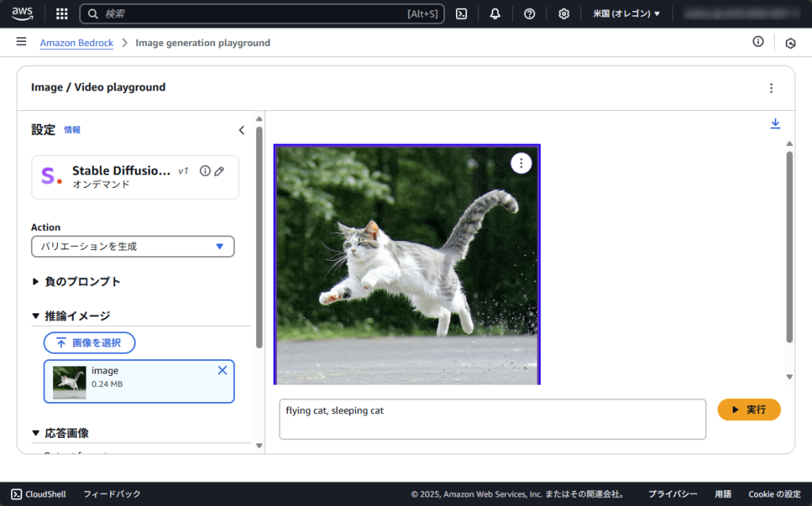Image resolution: width=812 pixels, height=506 pixels.
Task: Download the generated image
Action: tap(776, 123)
